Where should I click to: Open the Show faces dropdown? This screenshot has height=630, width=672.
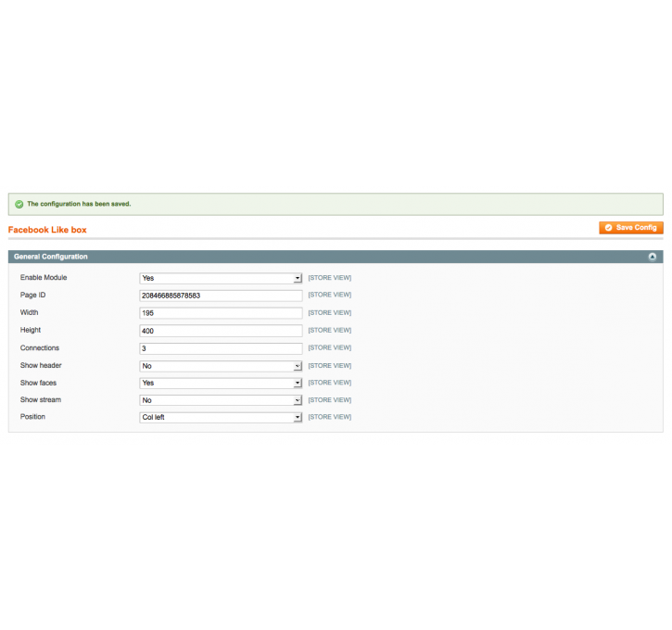click(221, 383)
